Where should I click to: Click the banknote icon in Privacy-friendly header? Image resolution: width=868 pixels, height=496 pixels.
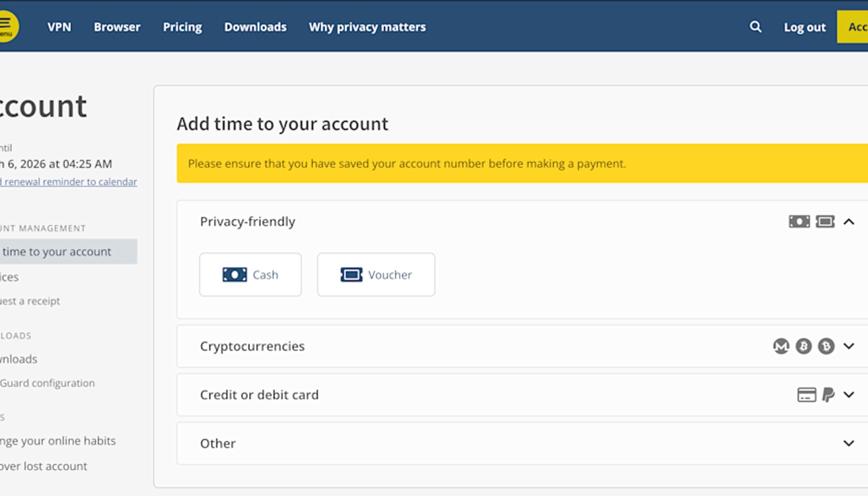coord(798,221)
